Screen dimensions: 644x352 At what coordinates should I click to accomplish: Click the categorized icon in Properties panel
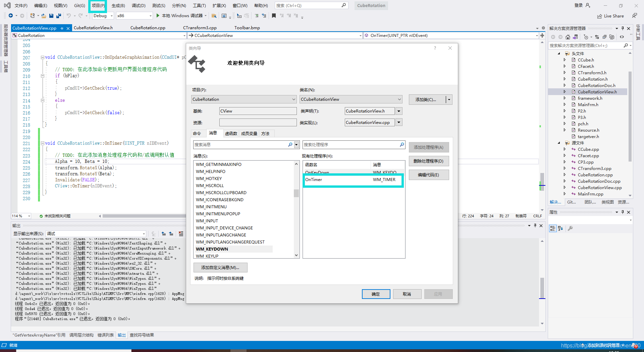click(553, 228)
